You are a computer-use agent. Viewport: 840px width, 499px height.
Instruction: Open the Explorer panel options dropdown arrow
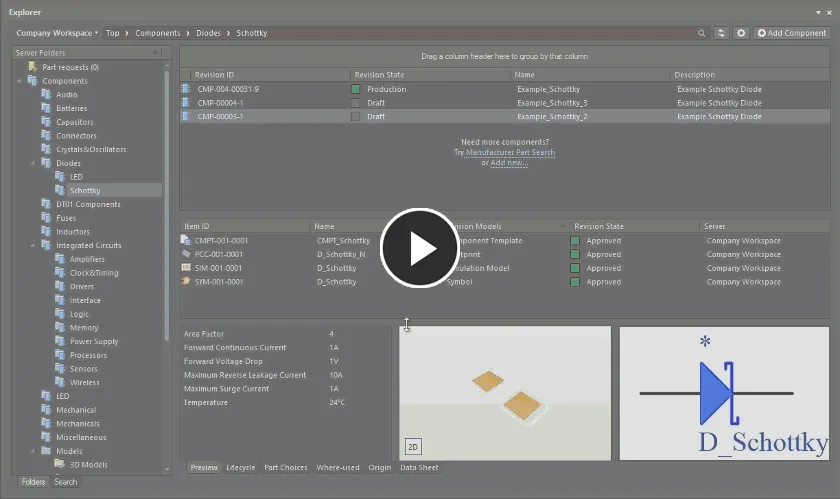click(x=818, y=12)
